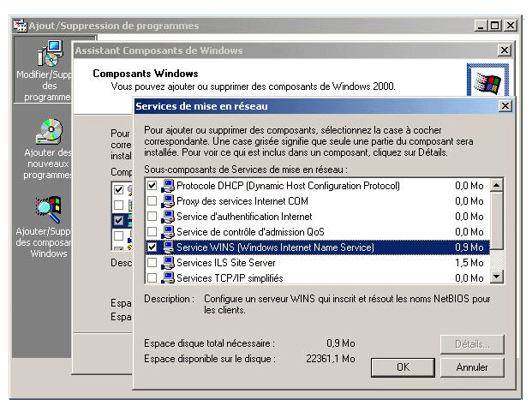Image resolution: width=532 pixels, height=417 pixels.
Task: Check Services ILS Site Server checkbox
Action: (x=152, y=263)
